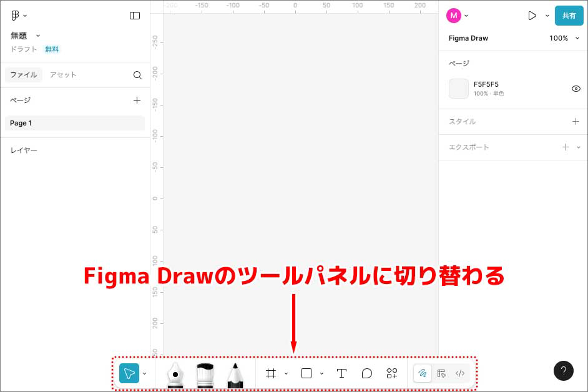588x392 pixels.
Task: Select the Text tool
Action: [x=341, y=373]
